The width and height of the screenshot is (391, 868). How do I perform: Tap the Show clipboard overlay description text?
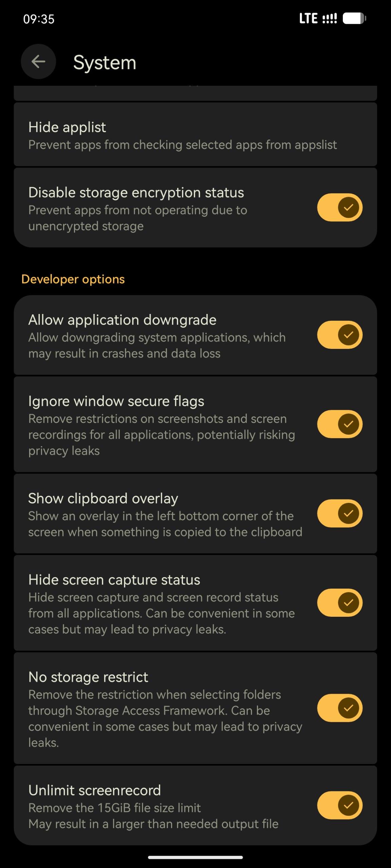pyautogui.click(x=165, y=524)
